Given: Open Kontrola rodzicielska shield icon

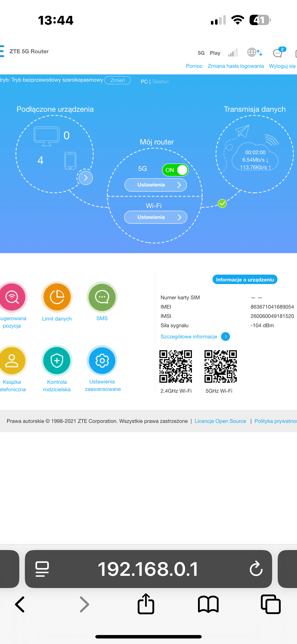Looking at the screenshot, I should point(57,360).
